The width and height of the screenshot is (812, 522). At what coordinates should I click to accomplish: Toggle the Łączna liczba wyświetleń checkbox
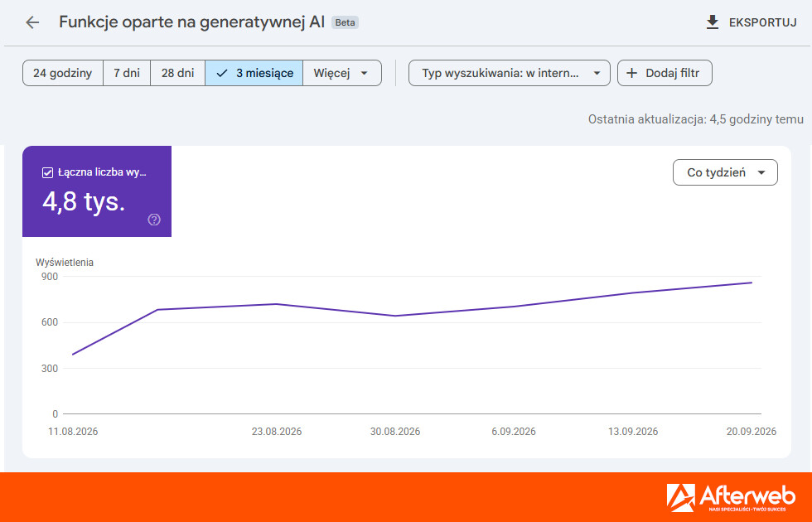(x=47, y=172)
